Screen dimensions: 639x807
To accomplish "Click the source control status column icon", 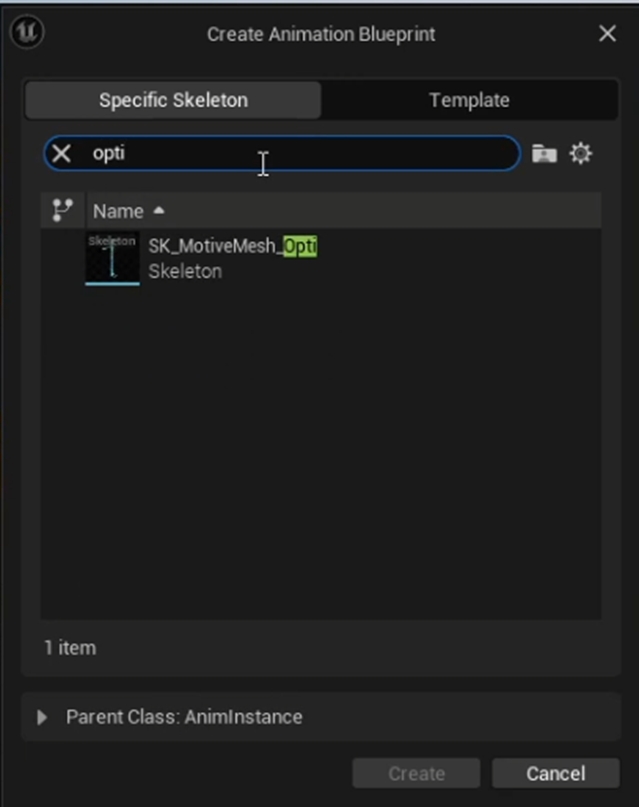I will [x=62, y=210].
